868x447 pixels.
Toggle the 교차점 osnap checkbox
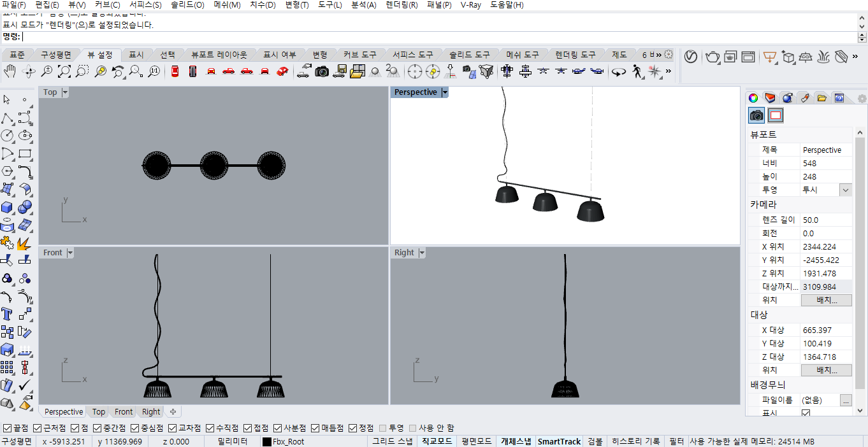(172, 428)
